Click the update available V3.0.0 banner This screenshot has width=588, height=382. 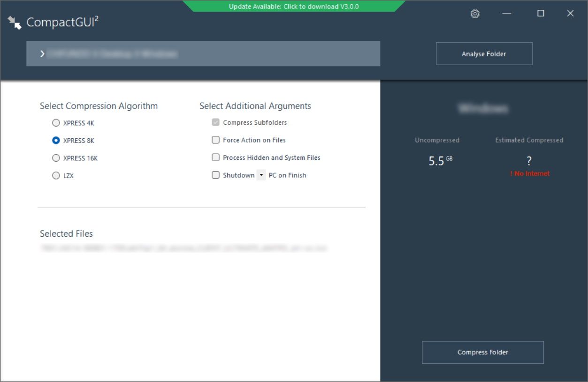294,7
